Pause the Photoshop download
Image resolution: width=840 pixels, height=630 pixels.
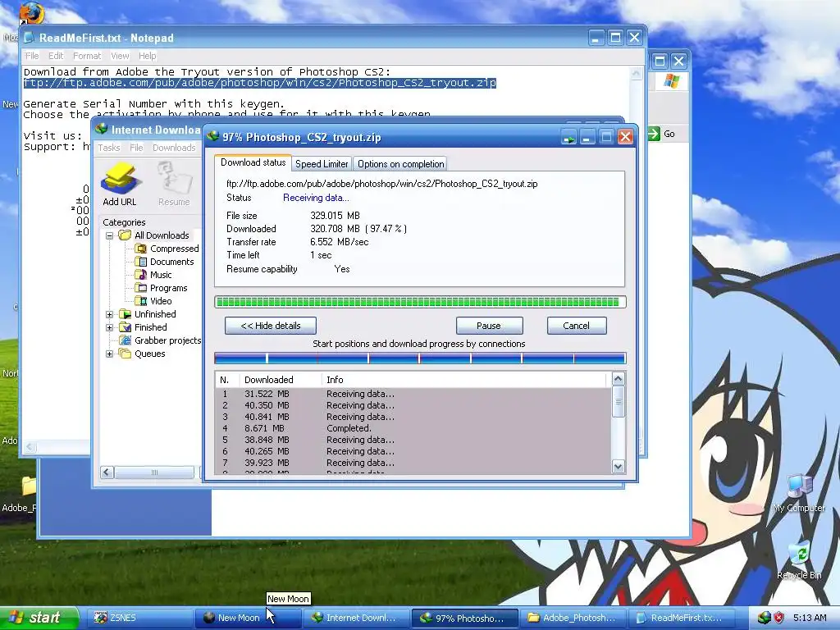click(x=489, y=326)
